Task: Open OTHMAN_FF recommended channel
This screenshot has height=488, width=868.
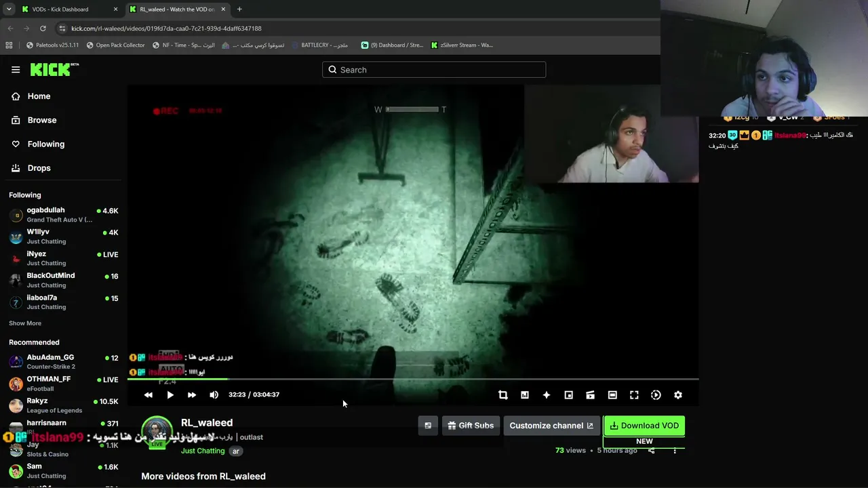Action: coord(64,384)
